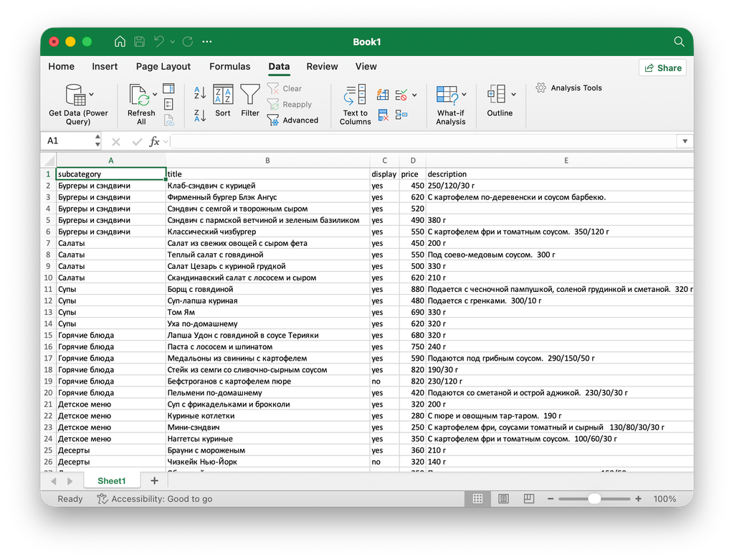Open the Page Layout tab
Screen dimensions: 734x560
[x=163, y=67]
